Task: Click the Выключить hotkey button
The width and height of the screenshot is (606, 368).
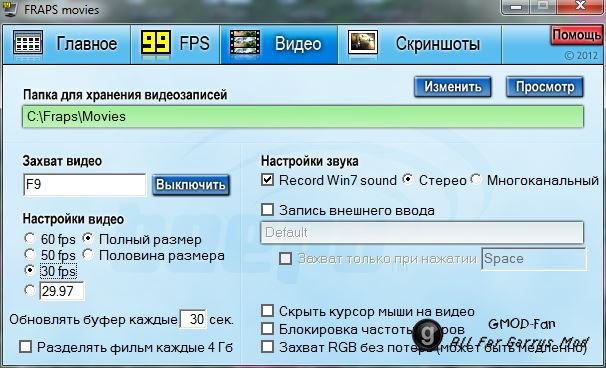Action: coord(191,185)
